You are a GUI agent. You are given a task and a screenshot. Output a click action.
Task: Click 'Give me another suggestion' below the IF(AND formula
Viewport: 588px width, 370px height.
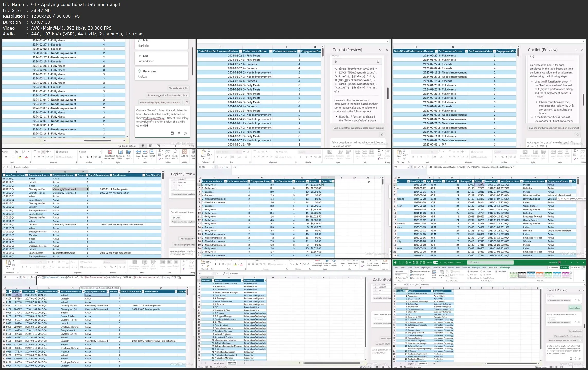[358, 128]
